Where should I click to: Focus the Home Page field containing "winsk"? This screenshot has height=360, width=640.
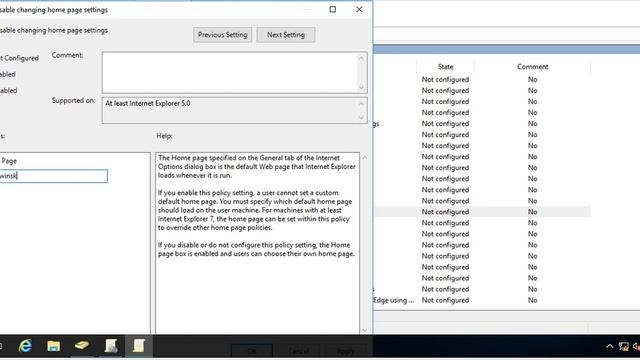[x=53, y=176]
